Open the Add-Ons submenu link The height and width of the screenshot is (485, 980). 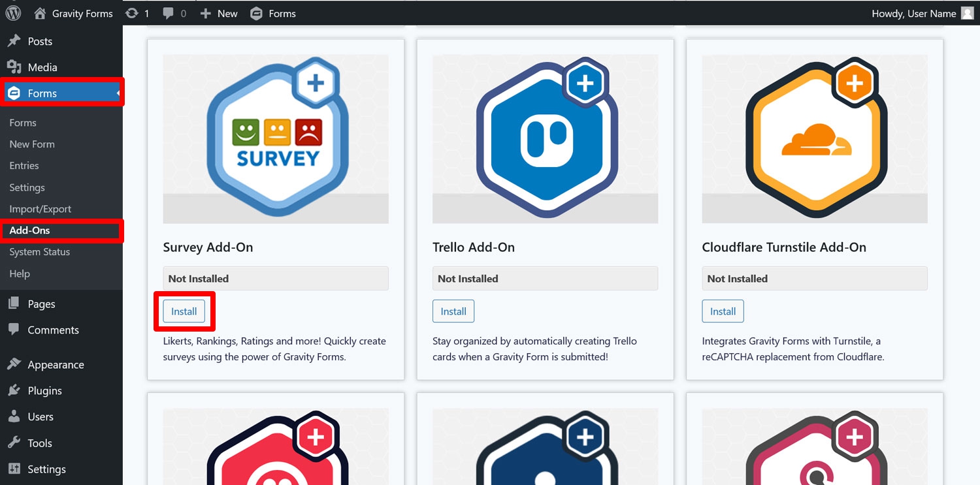30,230
